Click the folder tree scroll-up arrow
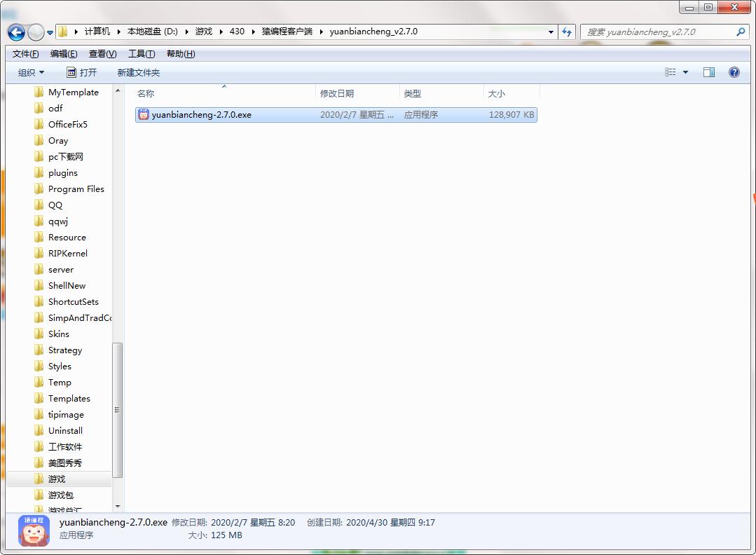756x555 pixels. (118, 90)
